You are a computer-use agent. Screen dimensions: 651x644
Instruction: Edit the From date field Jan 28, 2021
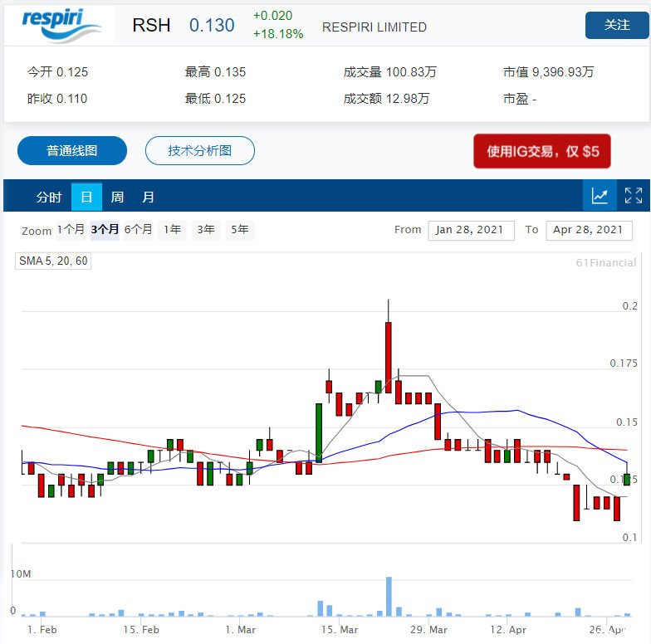tap(472, 231)
